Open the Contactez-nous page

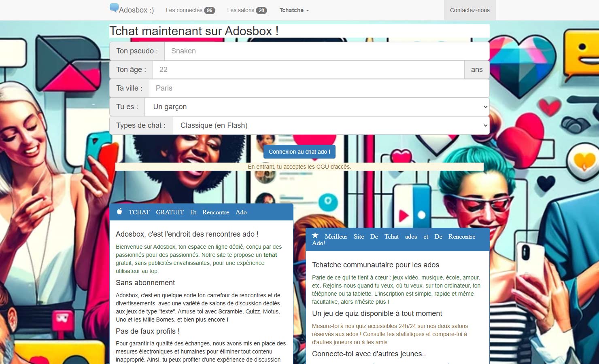(469, 10)
